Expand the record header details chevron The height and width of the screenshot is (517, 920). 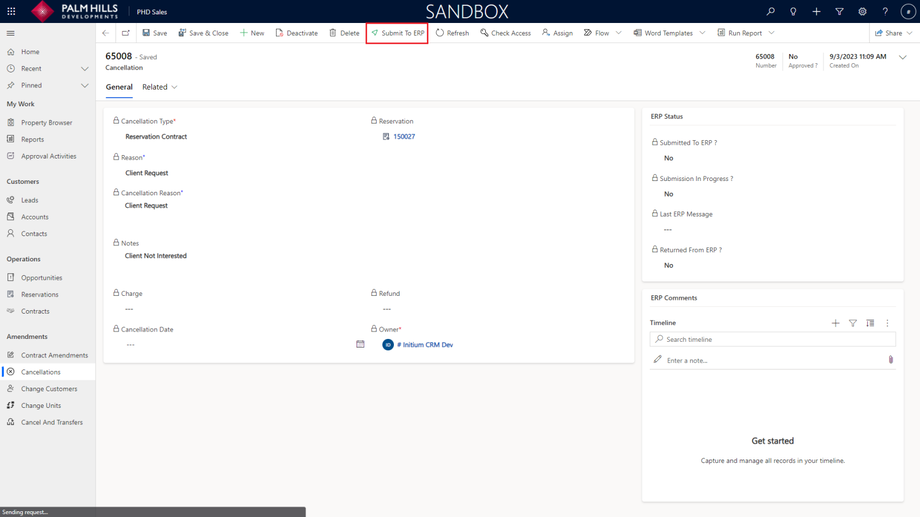click(x=903, y=57)
